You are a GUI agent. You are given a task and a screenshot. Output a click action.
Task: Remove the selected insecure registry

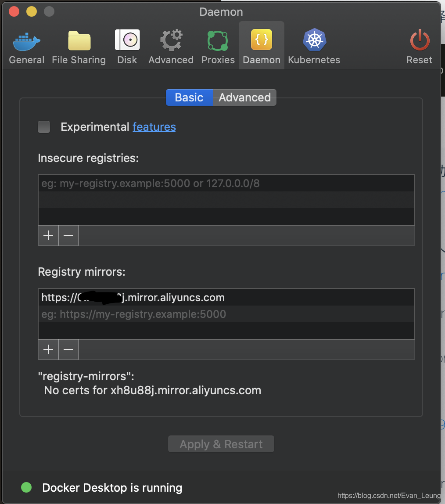pos(68,235)
